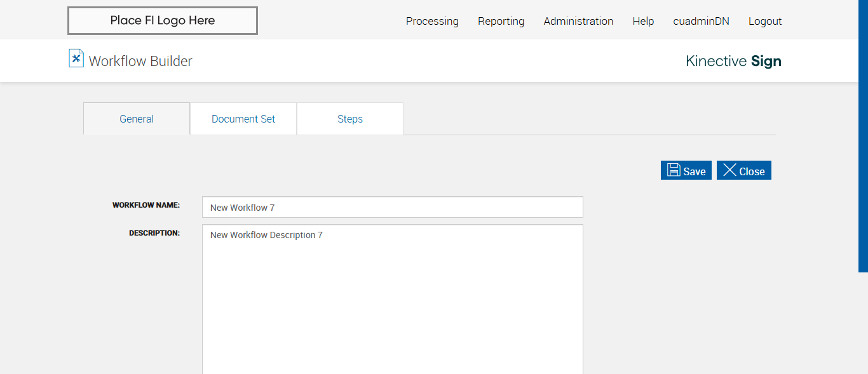This screenshot has width=868, height=374.
Task: Click the Kinective Sign logo
Action: (x=733, y=61)
